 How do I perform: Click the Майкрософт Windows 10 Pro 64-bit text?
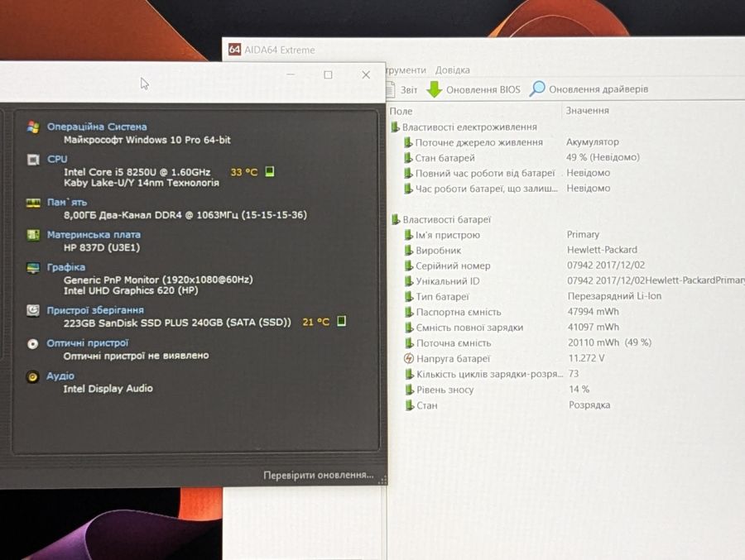[147, 140]
